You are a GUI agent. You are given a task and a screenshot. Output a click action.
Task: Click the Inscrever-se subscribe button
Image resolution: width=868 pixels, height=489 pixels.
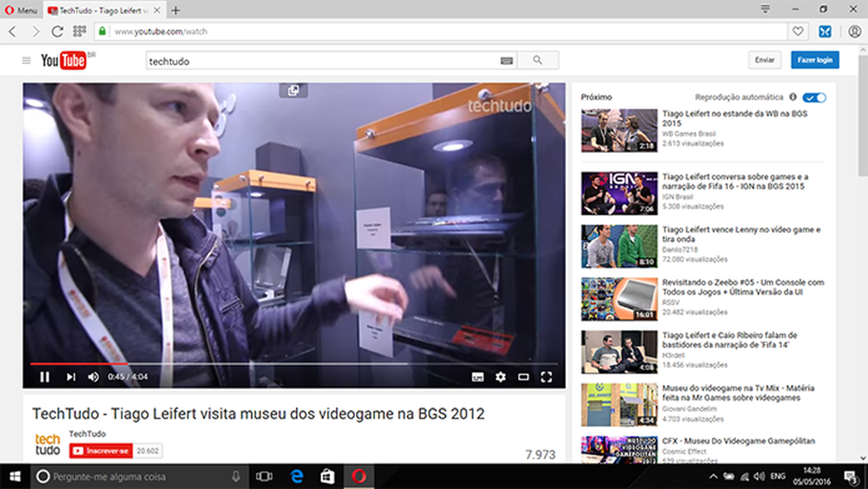[101, 451]
